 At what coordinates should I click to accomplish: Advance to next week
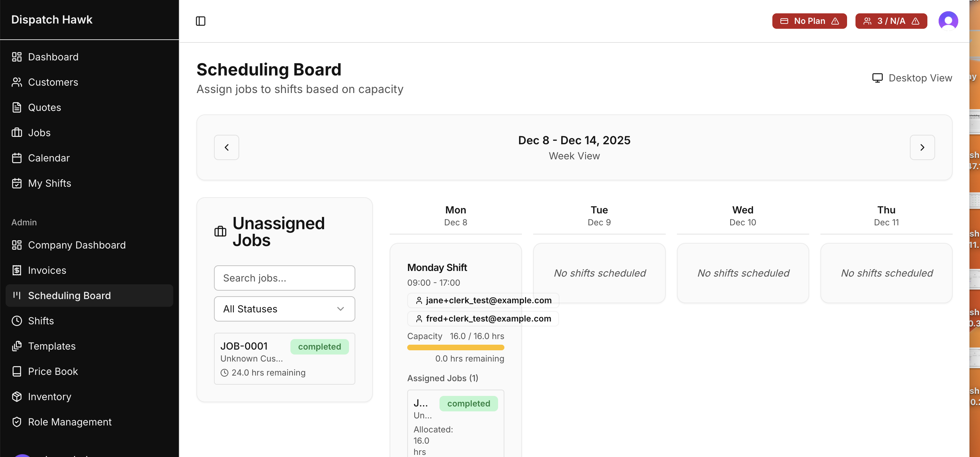click(922, 147)
